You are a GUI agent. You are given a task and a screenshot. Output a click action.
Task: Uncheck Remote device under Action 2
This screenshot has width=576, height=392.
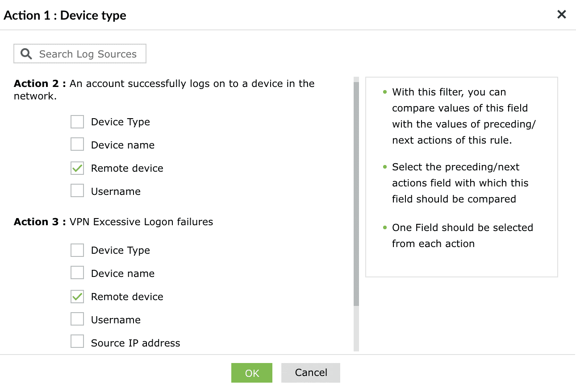tap(77, 168)
